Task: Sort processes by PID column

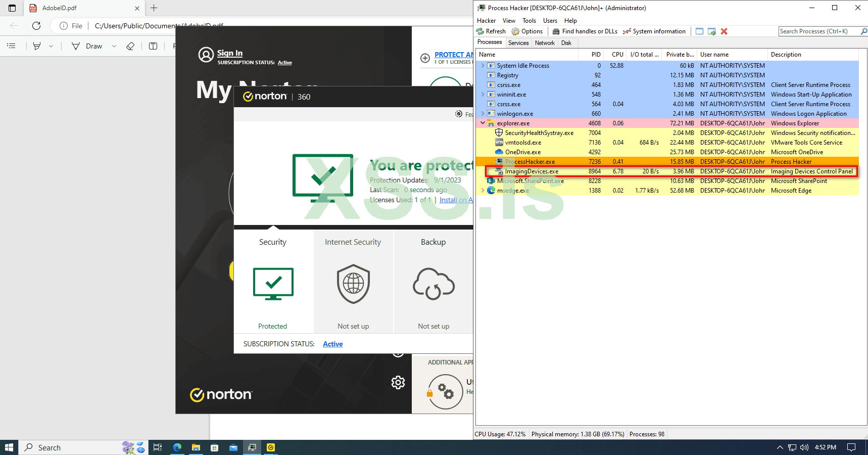Action: 591,55
